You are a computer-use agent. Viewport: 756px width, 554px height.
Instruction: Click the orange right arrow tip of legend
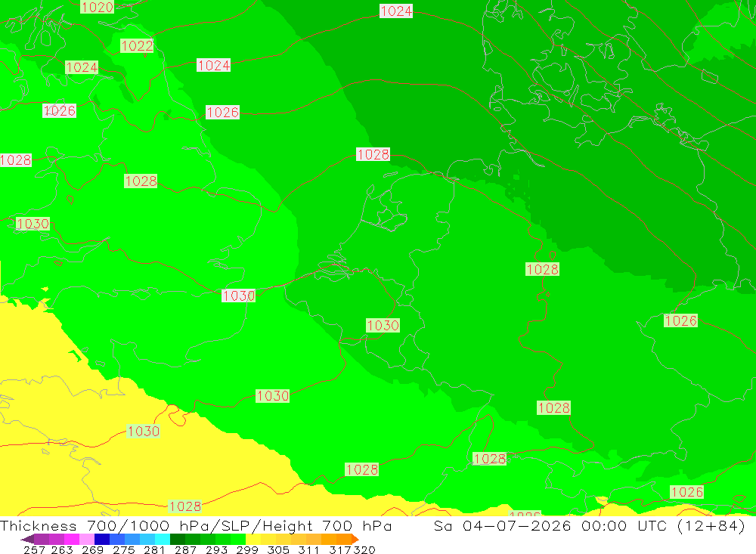(355, 539)
